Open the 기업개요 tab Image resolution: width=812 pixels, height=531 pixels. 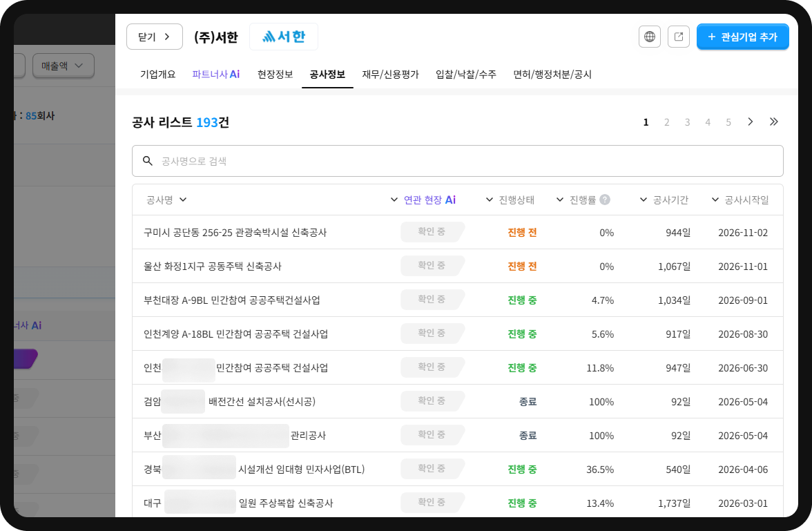click(158, 74)
